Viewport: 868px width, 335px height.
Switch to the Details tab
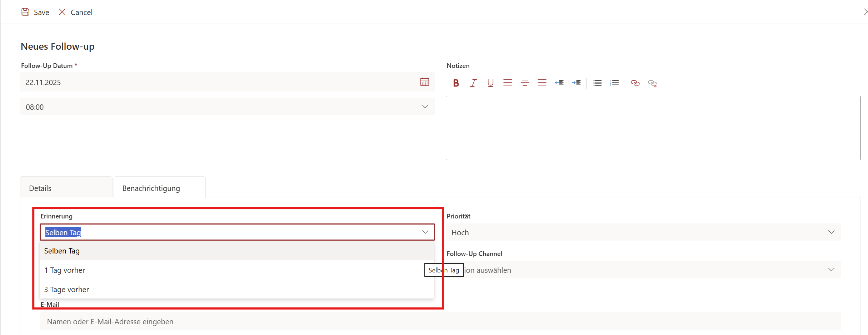pos(40,188)
